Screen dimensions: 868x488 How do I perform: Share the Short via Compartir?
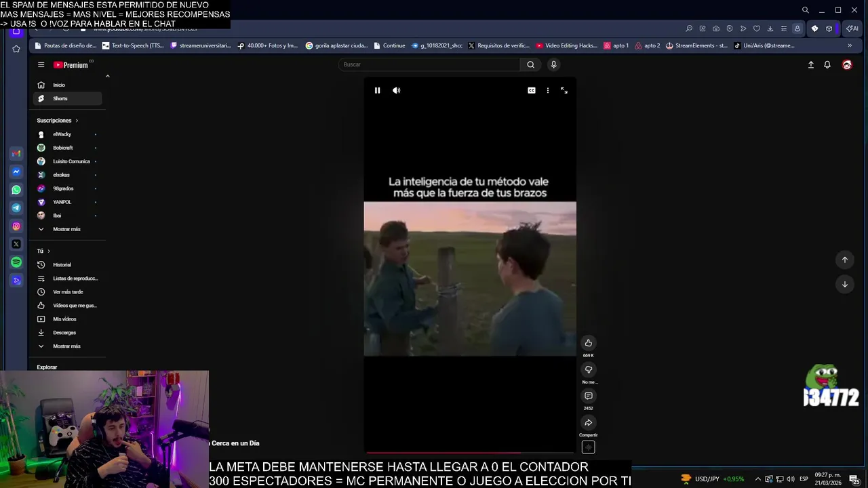coord(589,423)
